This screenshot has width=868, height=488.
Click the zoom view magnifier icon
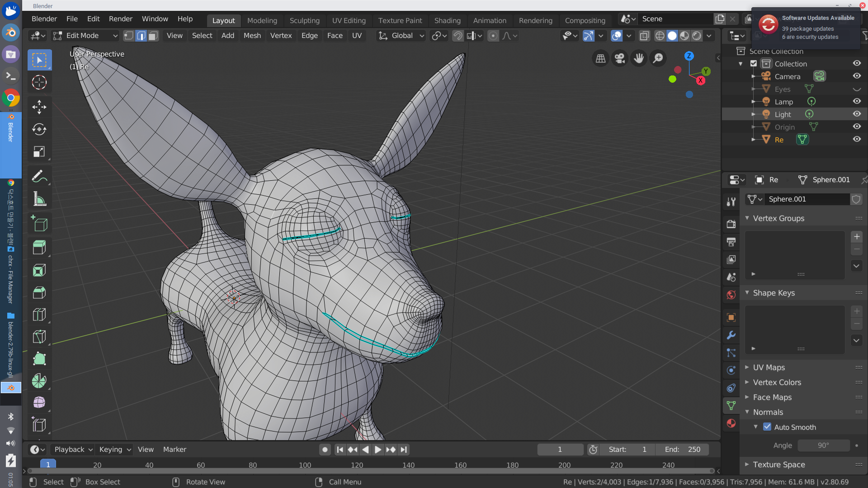[x=658, y=58]
